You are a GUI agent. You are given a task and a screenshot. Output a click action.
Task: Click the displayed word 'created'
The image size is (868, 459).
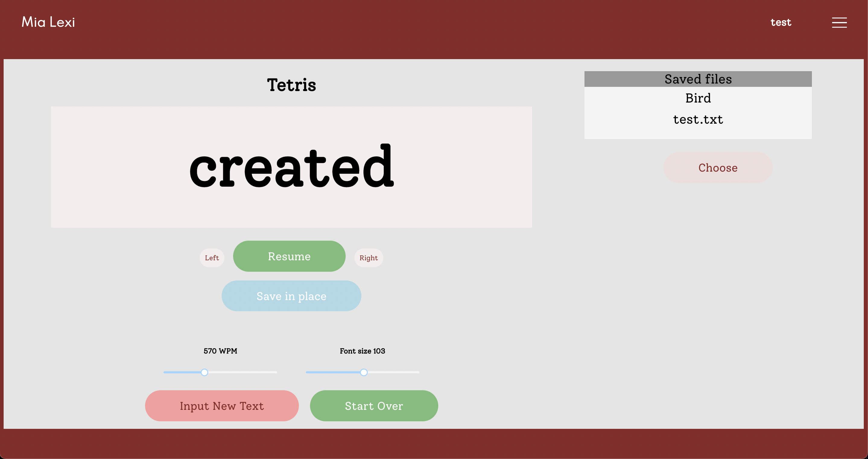tap(291, 166)
